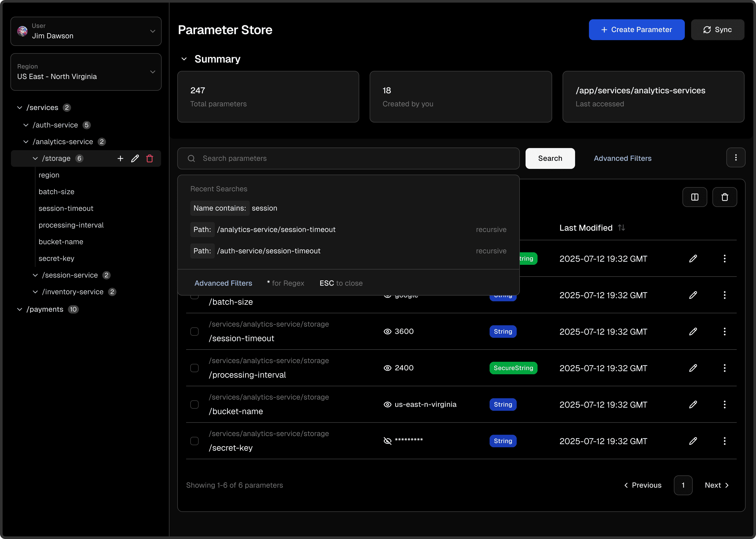The width and height of the screenshot is (756, 539).
Task: Open the more options menu for /secret-key row
Action: click(724, 441)
